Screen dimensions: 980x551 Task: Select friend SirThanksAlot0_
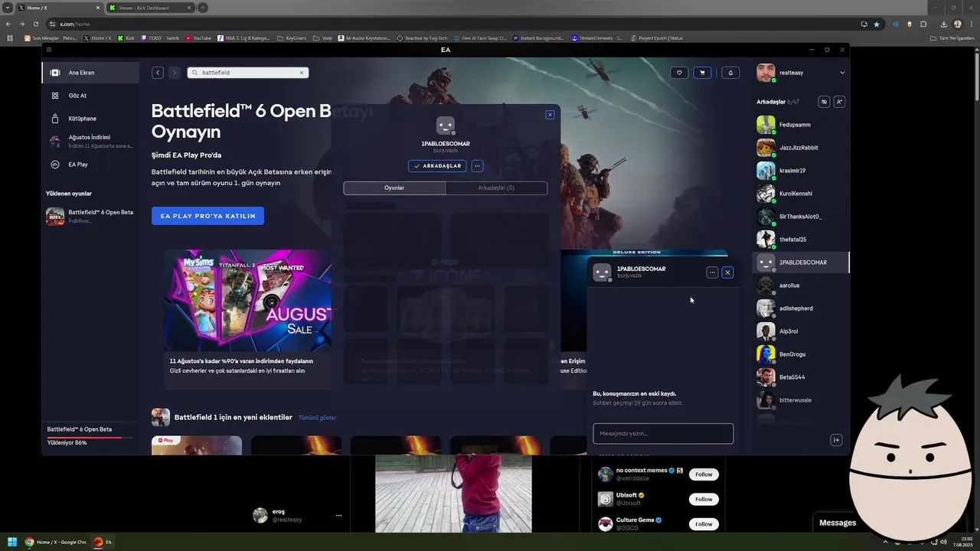(x=800, y=217)
